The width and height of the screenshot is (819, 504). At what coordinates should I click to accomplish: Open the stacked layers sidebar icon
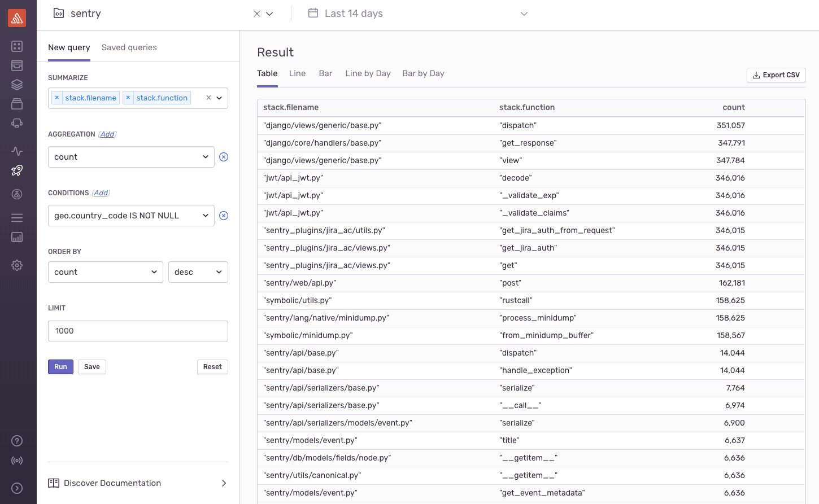(x=17, y=85)
